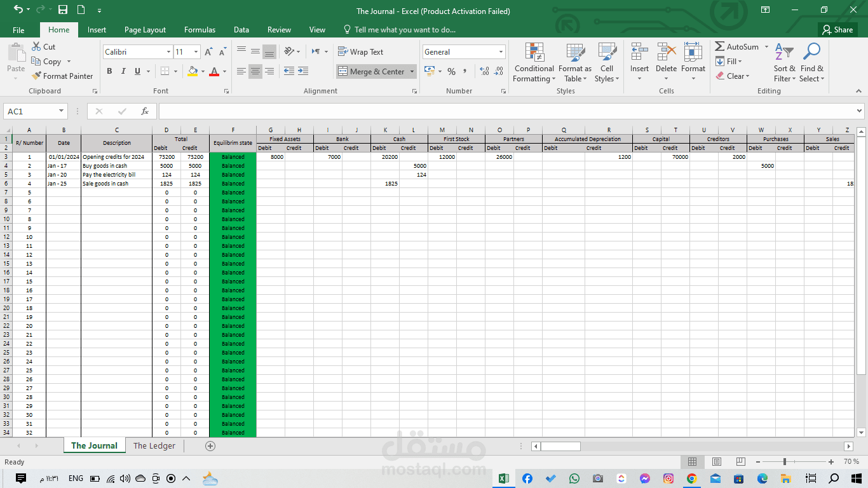Apply the red Font Color

215,71
